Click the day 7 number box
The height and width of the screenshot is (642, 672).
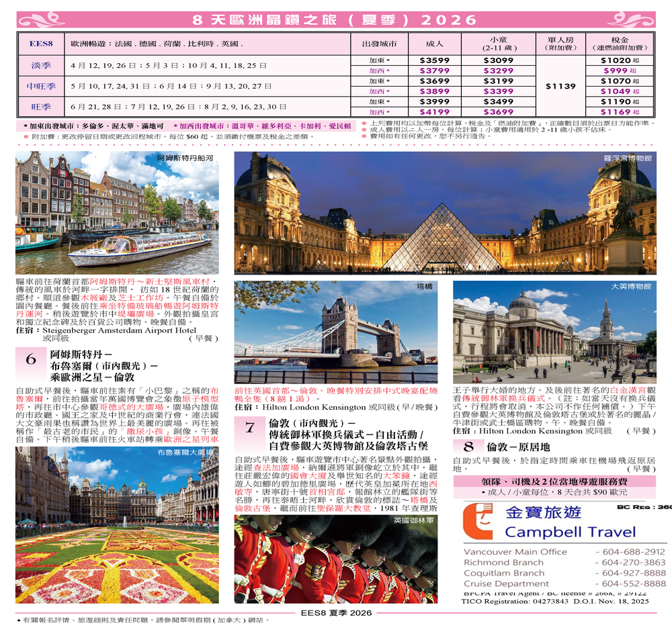(250, 428)
